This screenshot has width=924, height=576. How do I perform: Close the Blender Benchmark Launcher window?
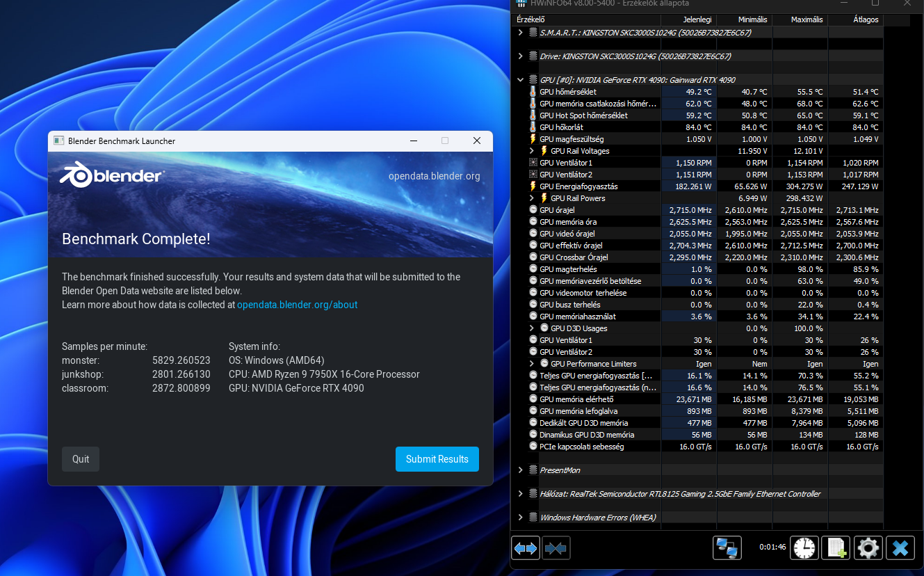[477, 141]
